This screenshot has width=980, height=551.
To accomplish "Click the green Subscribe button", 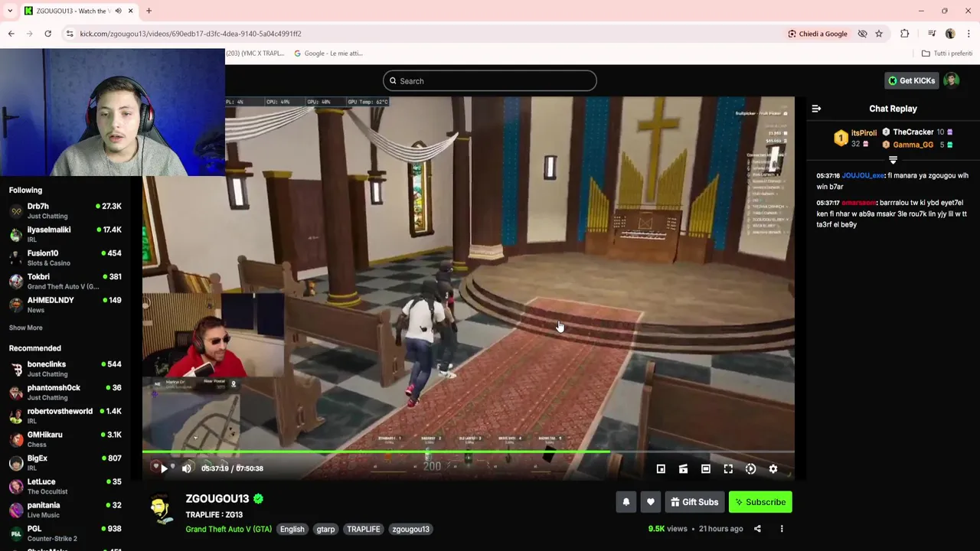I will (760, 502).
